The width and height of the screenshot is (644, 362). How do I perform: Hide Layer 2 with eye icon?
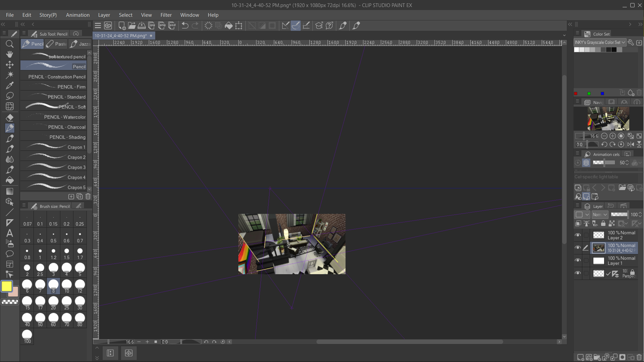[x=578, y=235]
